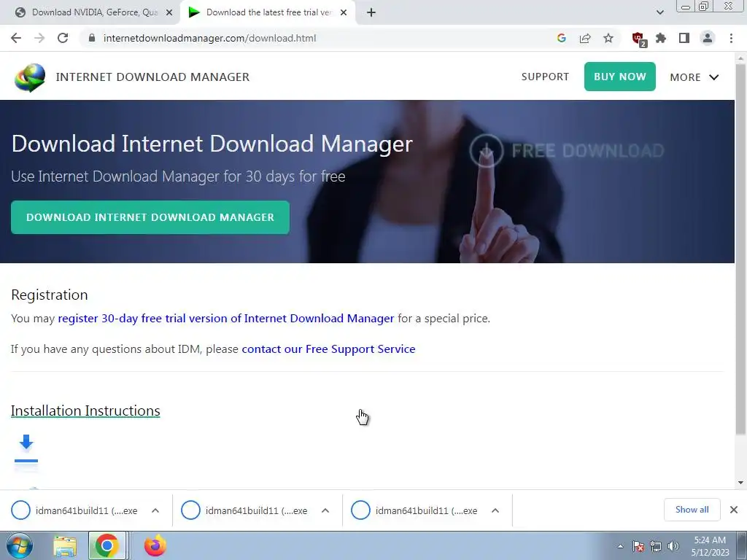Click the browser forward arrow
The width and height of the screenshot is (747, 560).
pos(39,38)
